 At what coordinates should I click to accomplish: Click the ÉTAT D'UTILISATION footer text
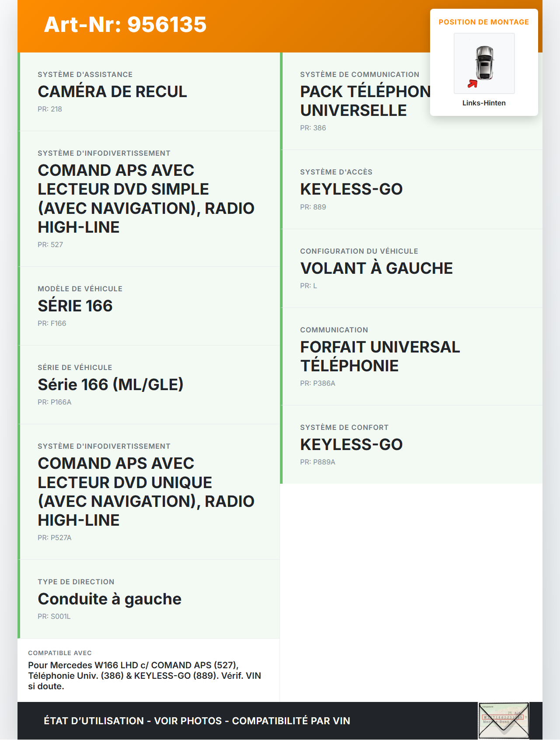click(197, 721)
